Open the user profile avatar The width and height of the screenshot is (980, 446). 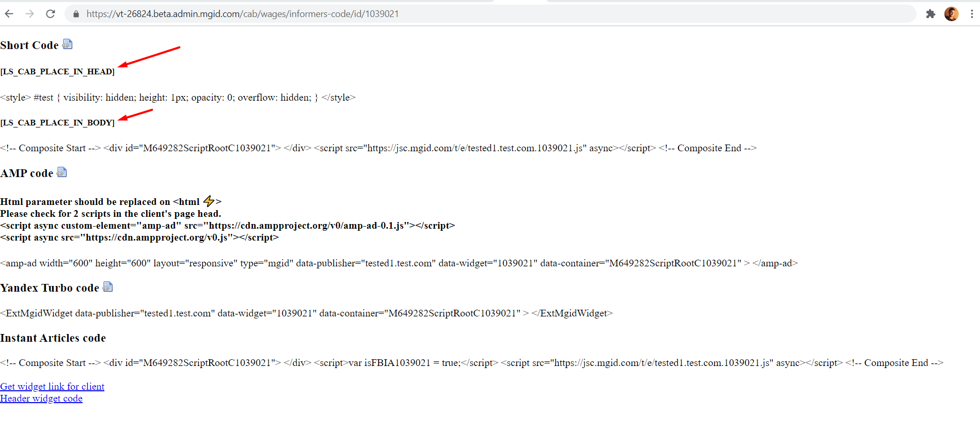click(x=951, y=14)
